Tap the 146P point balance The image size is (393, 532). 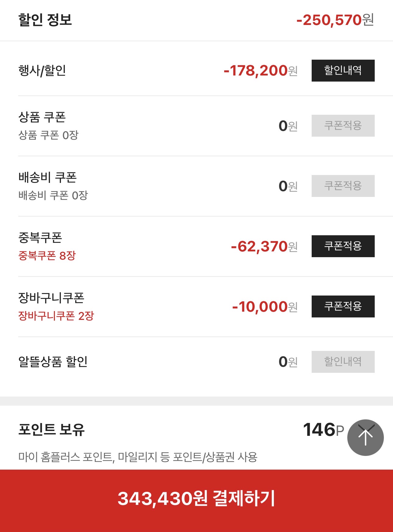pyautogui.click(x=323, y=430)
